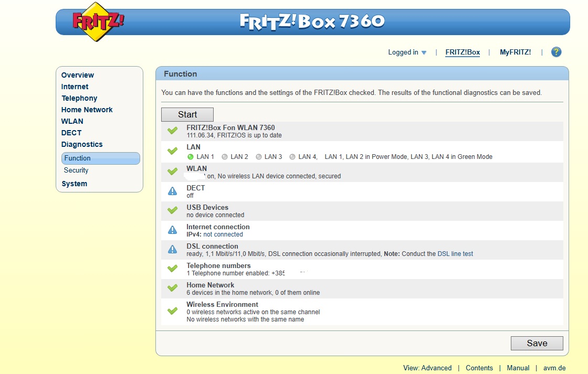
Task: Expand the Logged in dropdown arrow
Action: [x=424, y=53]
